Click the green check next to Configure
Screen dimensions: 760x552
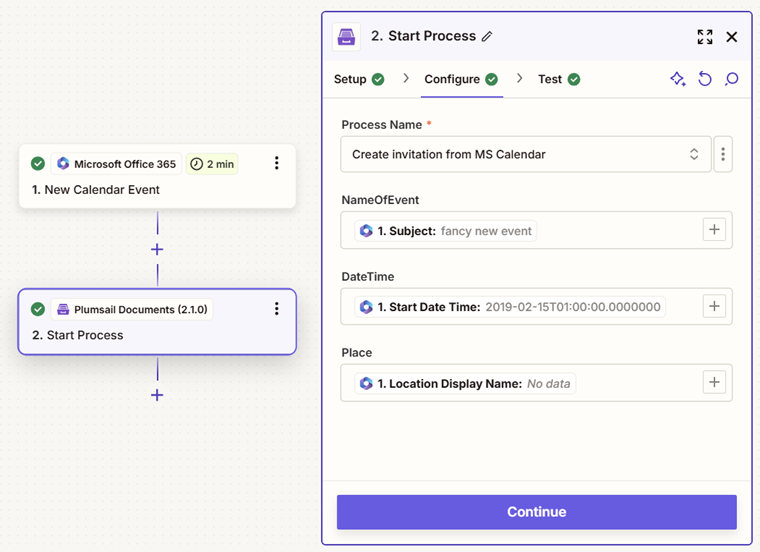point(491,79)
